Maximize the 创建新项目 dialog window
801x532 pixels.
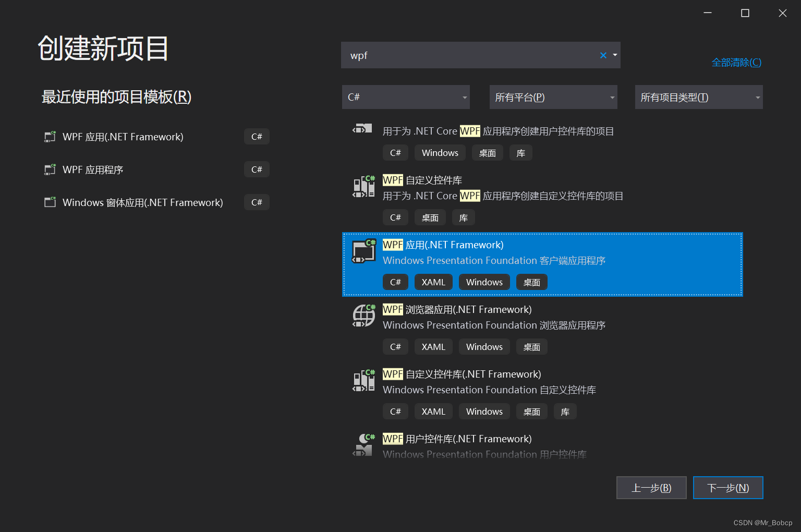tap(745, 13)
